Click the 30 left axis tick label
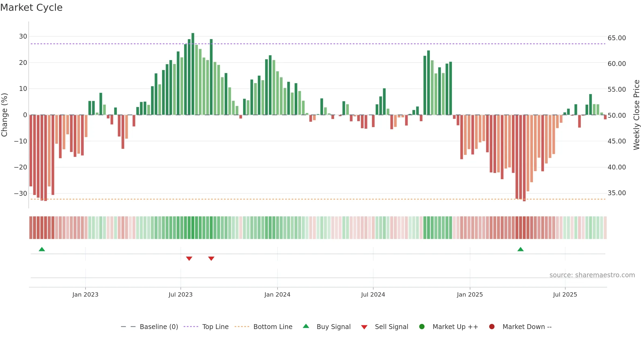Image resolution: width=644 pixels, height=362 pixels. pyautogui.click(x=23, y=36)
